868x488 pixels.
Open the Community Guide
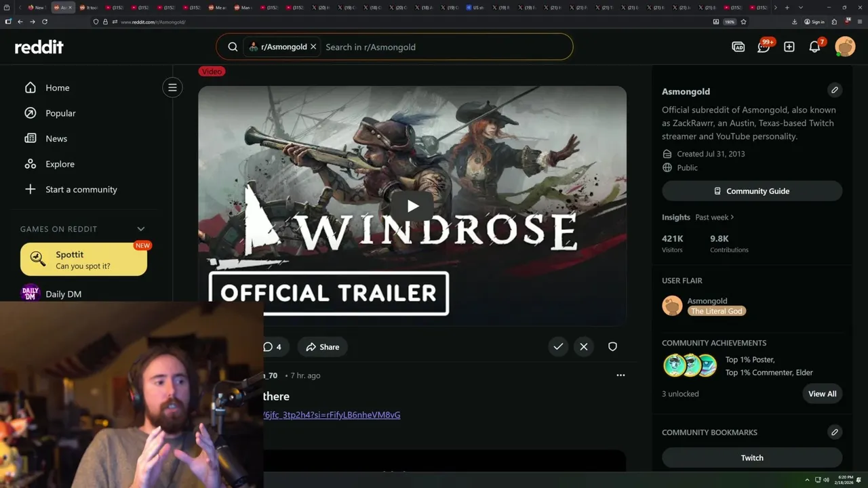point(752,191)
